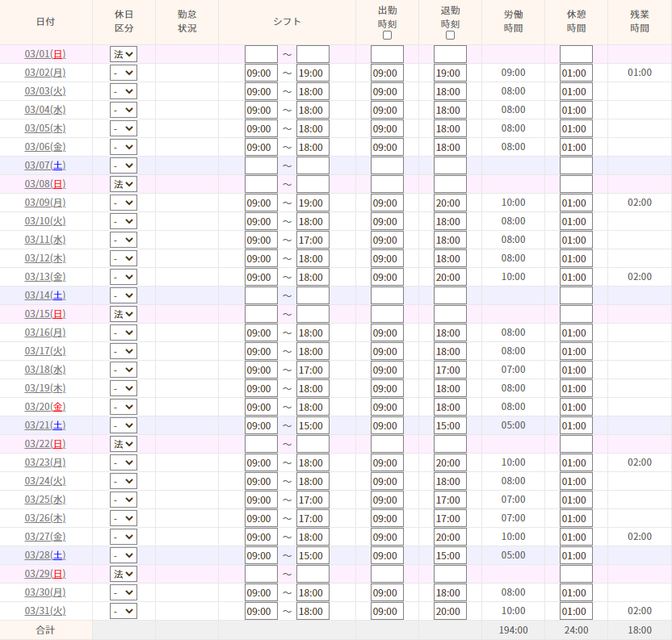Open 休日区分 dropdown for 03/25

(x=124, y=500)
